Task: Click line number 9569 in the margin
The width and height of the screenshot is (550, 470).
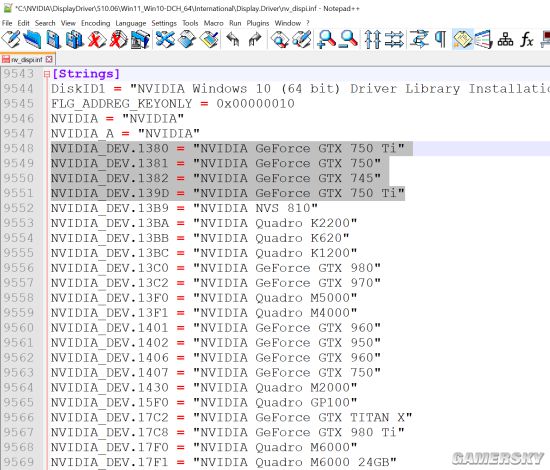Action: (x=19, y=462)
